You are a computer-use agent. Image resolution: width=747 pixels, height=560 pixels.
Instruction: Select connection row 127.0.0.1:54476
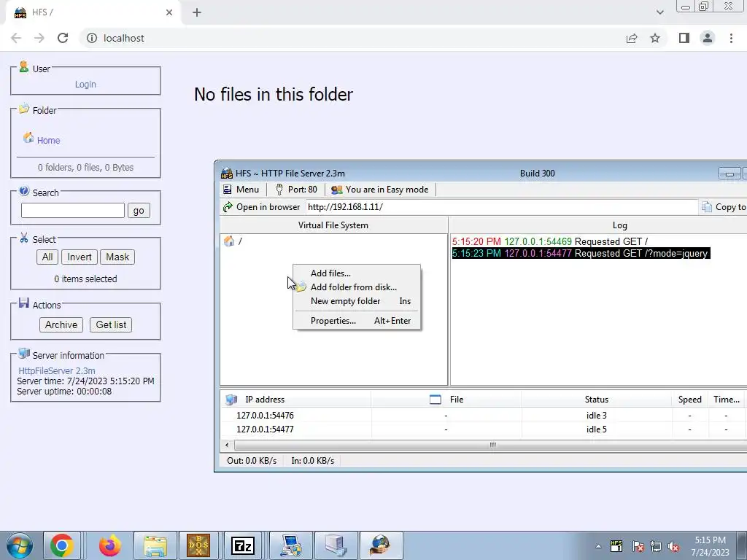pyautogui.click(x=484, y=416)
